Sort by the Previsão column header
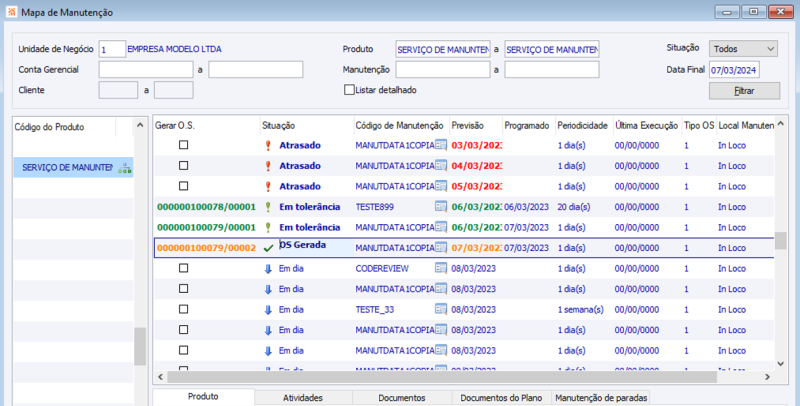Screen dimensions: 800x406 click(475, 125)
